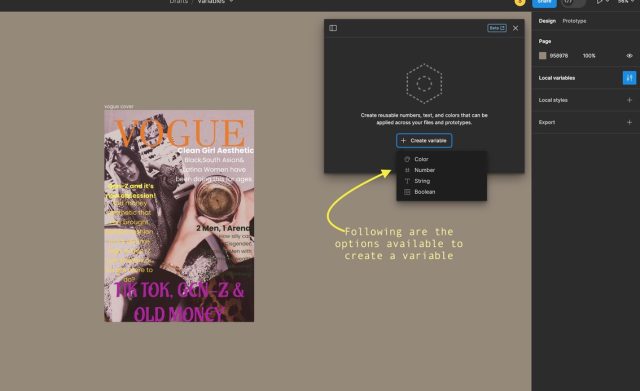Add an Export setting

click(629, 122)
